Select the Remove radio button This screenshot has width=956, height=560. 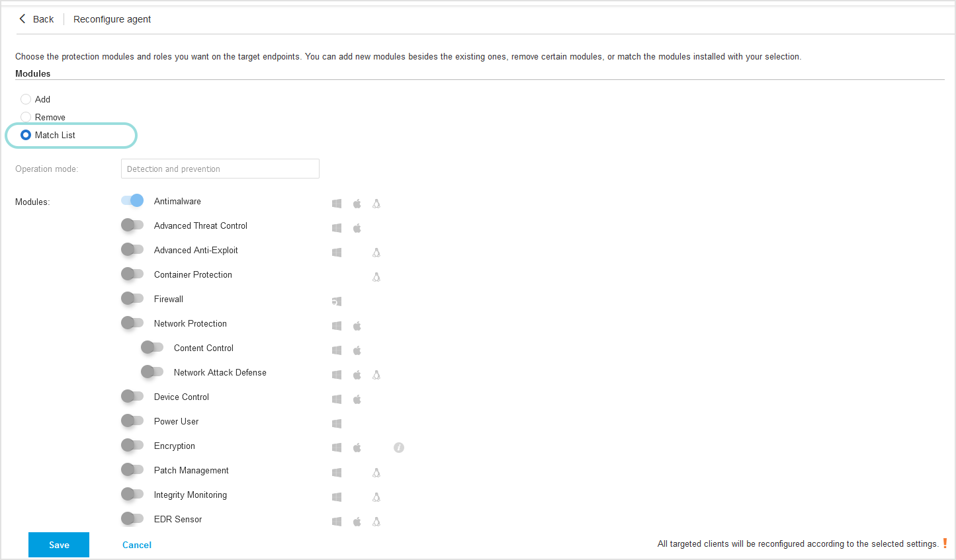26,117
